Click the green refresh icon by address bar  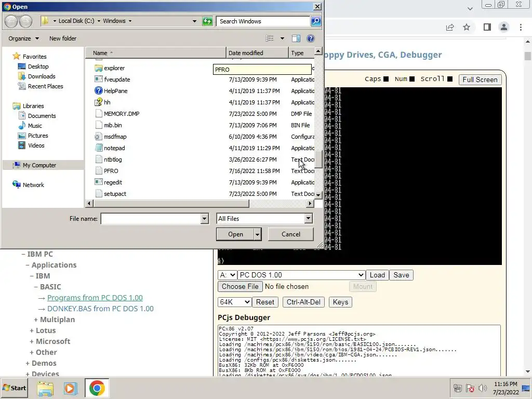207,21
